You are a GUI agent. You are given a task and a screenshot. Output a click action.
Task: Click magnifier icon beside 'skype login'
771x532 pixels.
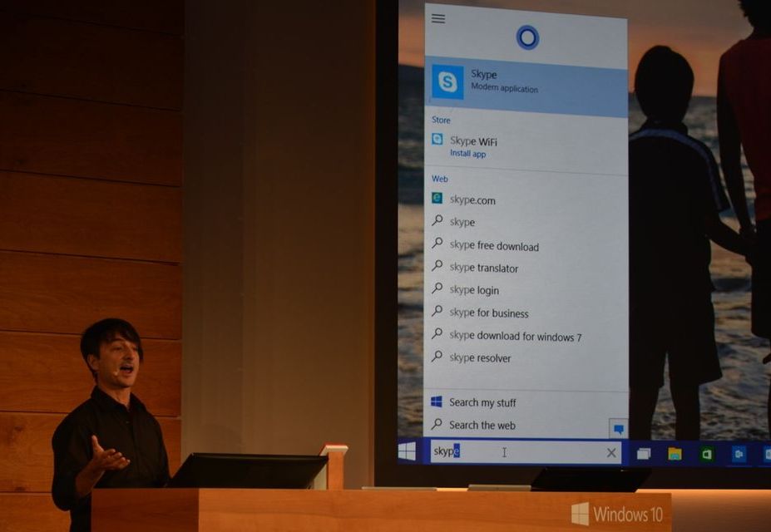[437, 288]
